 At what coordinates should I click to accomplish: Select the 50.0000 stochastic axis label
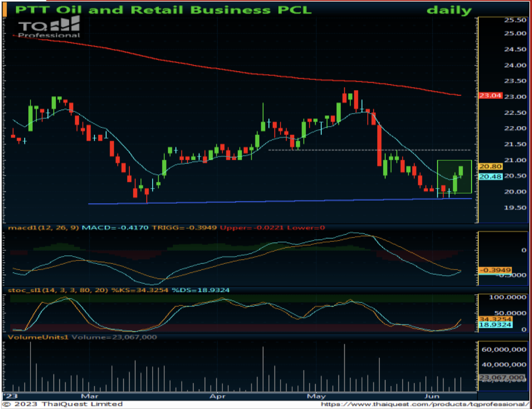(x=510, y=313)
